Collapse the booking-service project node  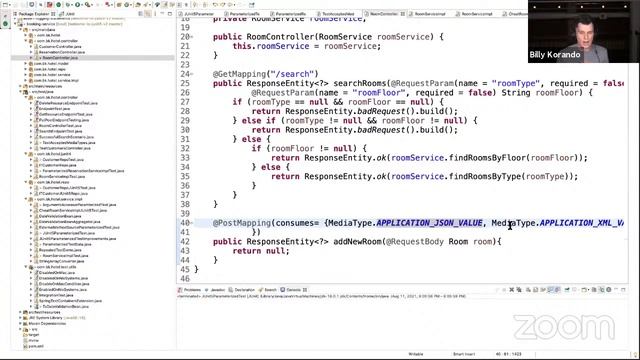click(15, 24)
